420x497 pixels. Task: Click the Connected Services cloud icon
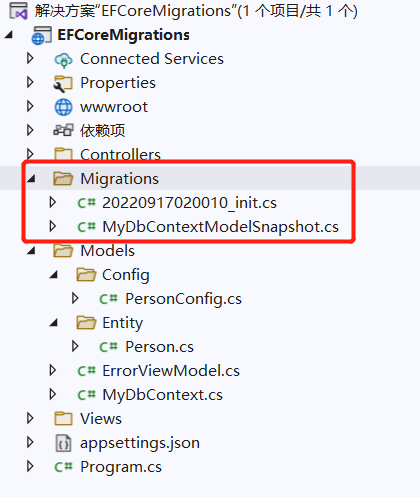click(x=63, y=60)
